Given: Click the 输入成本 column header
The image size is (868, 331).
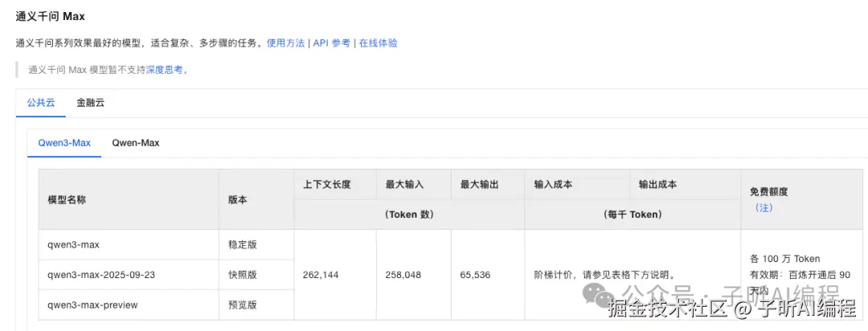Looking at the screenshot, I should (553, 184).
